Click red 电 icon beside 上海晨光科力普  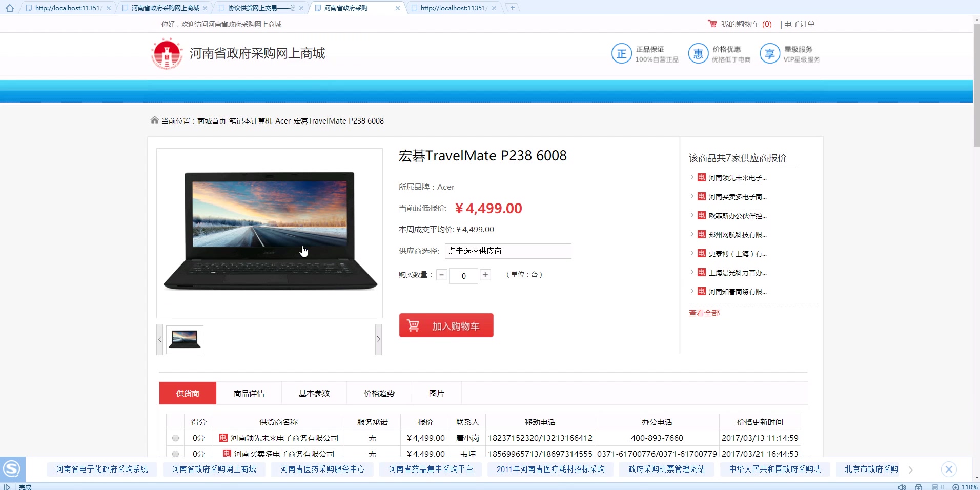702,272
